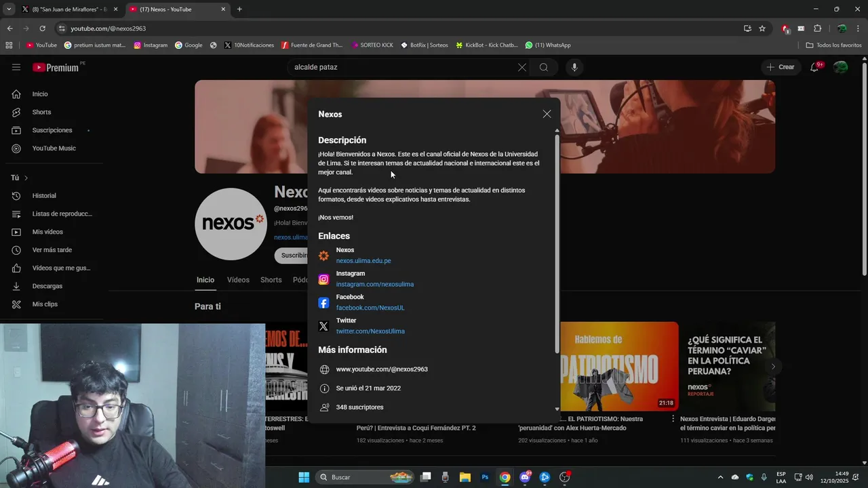Open the facebook.com/NexosUL link
Image resolution: width=868 pixels, height=488 pixels.
click(370, 308)
